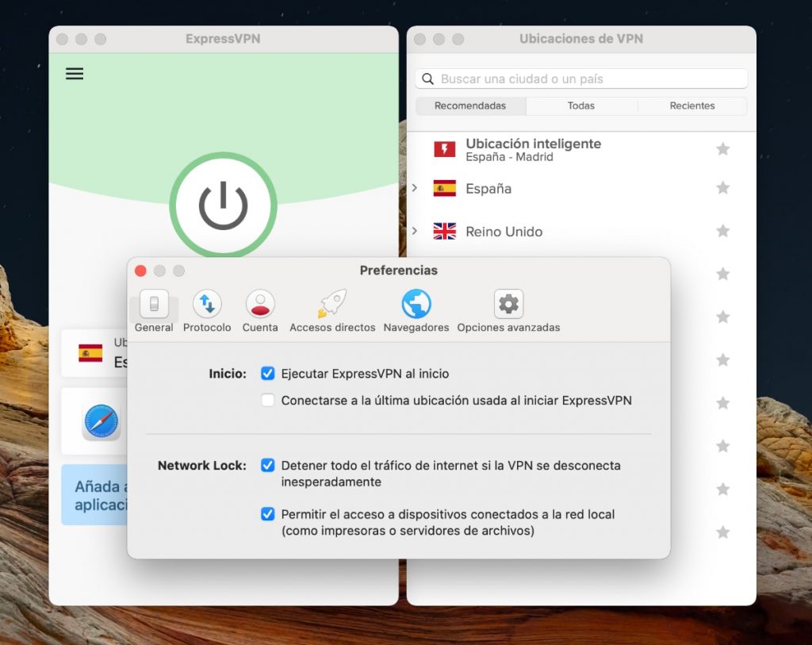812x645 pixels.
Task: Click the Network Lock: section label
Action: [202, 465]
